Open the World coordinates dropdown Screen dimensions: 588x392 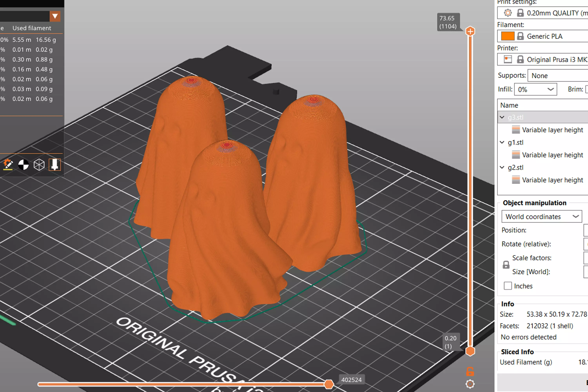click(x=542, y=217)
